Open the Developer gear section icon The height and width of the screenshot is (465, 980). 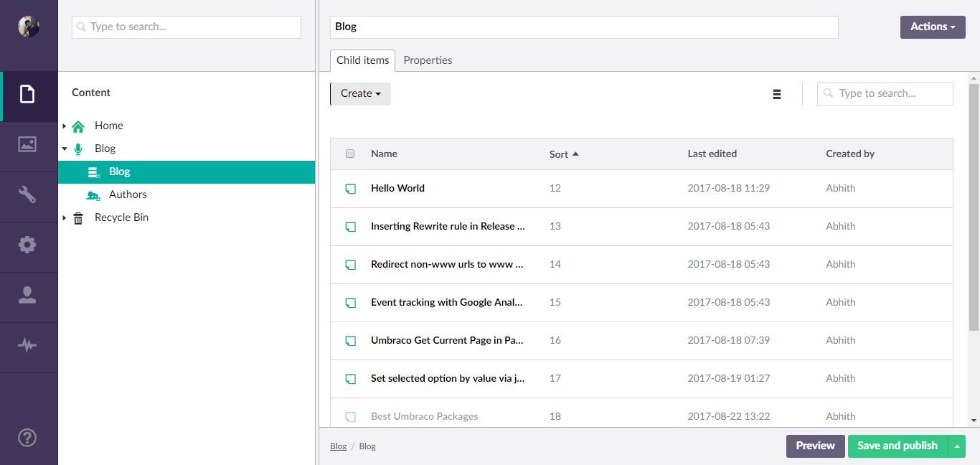27,245
